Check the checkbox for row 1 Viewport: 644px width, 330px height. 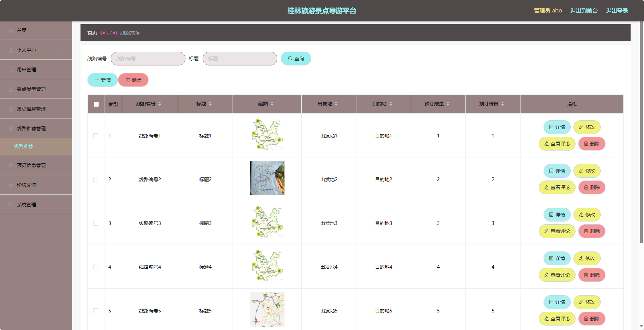(96, 136)
